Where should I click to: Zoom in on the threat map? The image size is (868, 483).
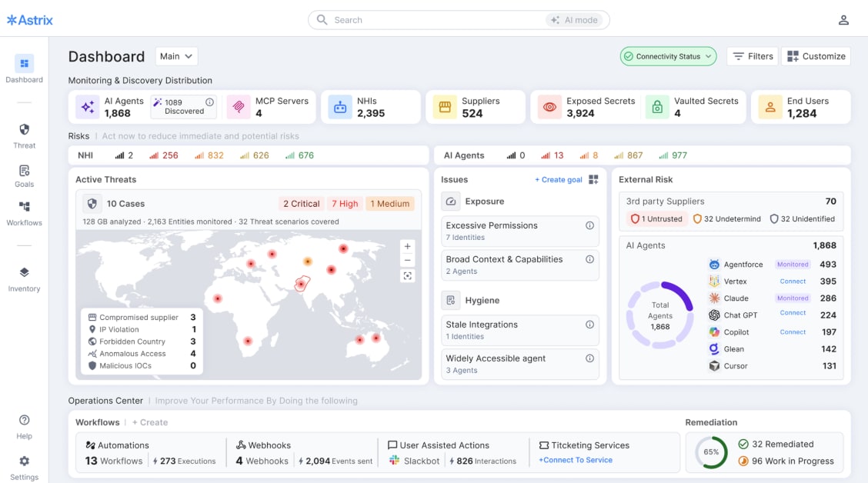pos(407,247)
